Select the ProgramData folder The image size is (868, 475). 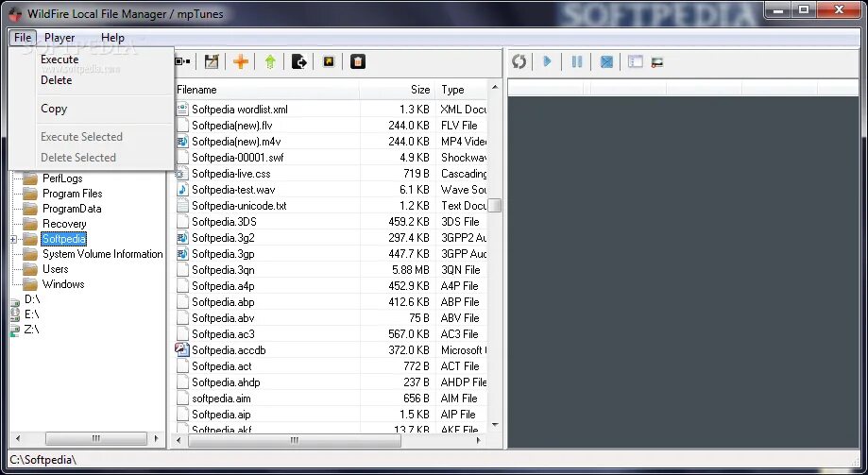(x=72, y=209)
